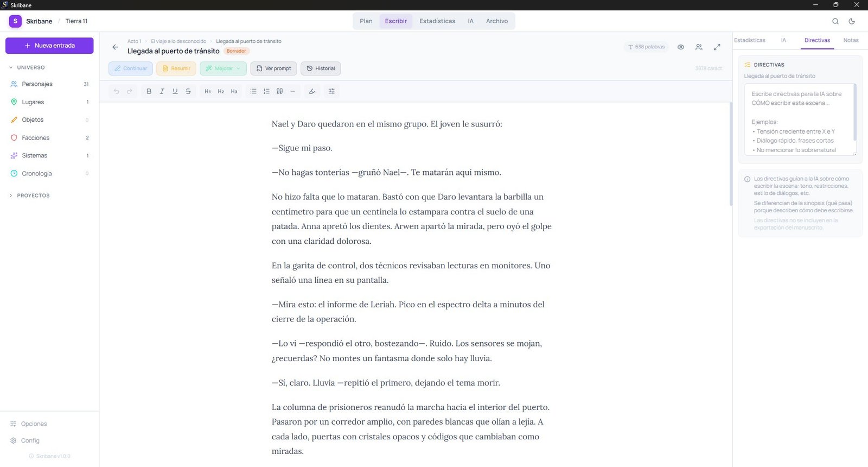Redo the last edit
The image size is (868, 467).
129,91
